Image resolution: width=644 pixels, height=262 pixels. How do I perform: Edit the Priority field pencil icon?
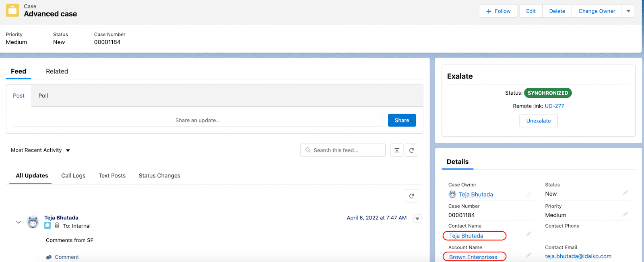[625, 214]
